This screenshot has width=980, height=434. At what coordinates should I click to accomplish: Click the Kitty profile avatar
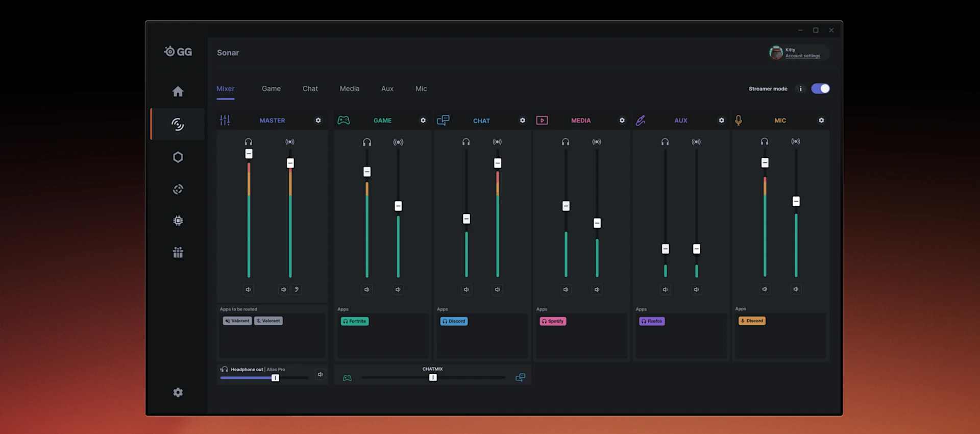click(776, 53)
